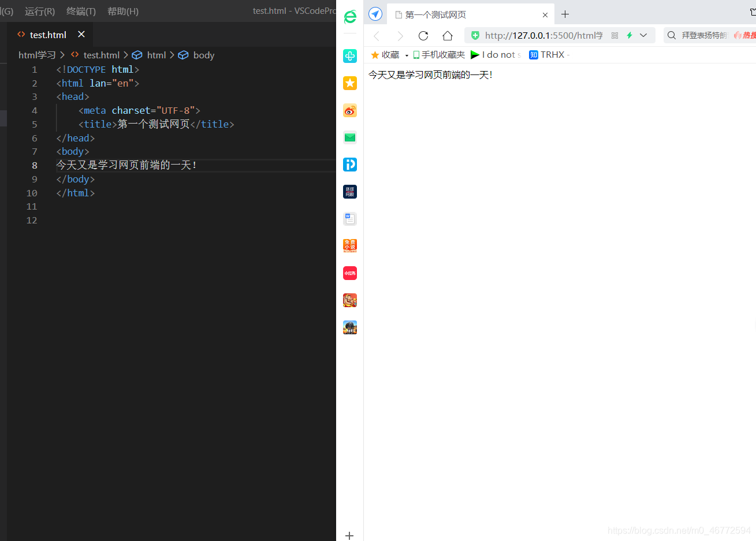Click the 360 browser logo atop the sidebar
The image size is (756, 541).
click(349, 17)
